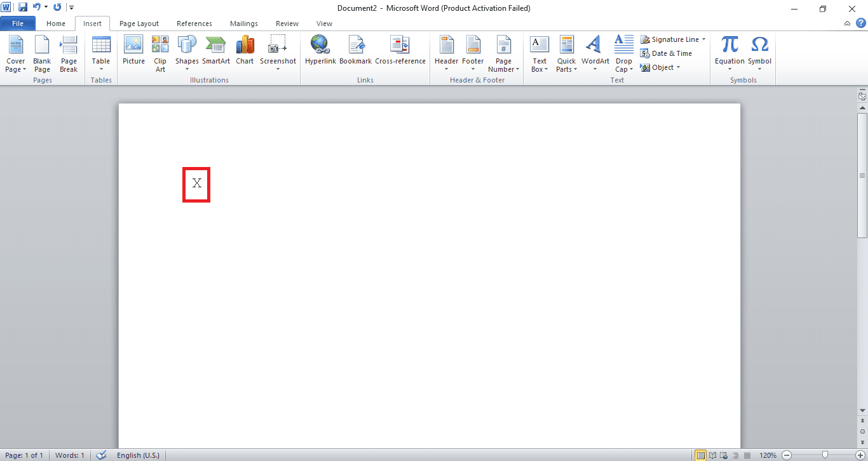This screenshot has height=461, width=868.
Task: Click the Date & Time button
Action: click(667, 53)
